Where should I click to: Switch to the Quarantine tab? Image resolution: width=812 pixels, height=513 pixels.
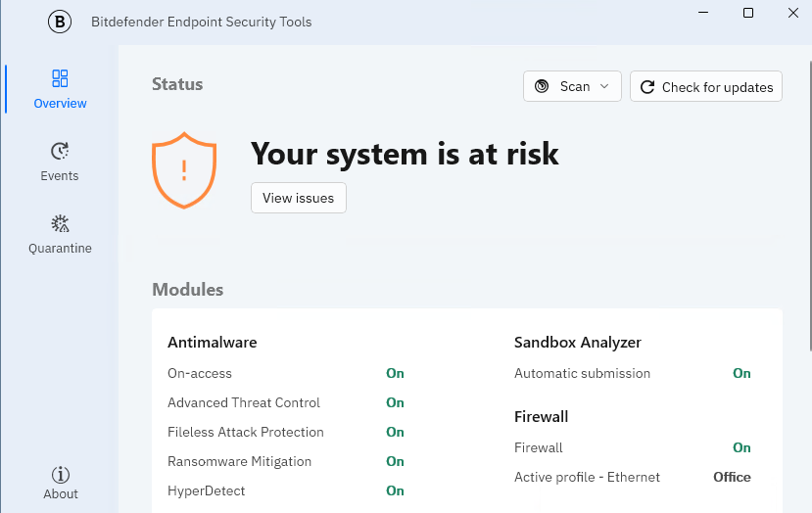[x=60, y=235]
